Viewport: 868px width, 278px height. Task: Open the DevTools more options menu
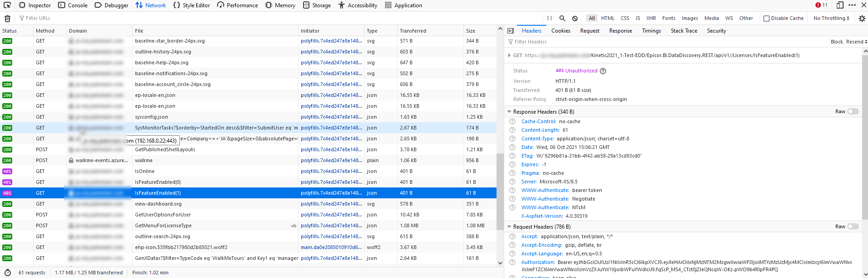coord(852,5)
